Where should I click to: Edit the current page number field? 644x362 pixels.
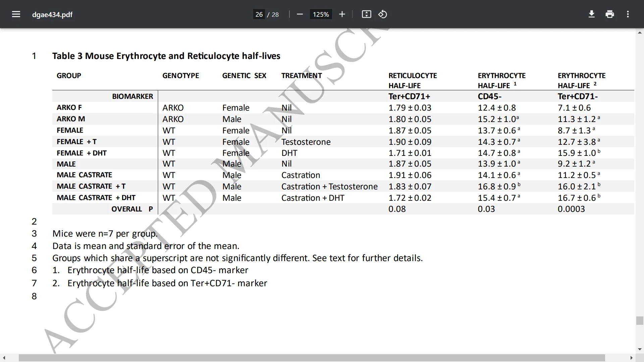259,14
